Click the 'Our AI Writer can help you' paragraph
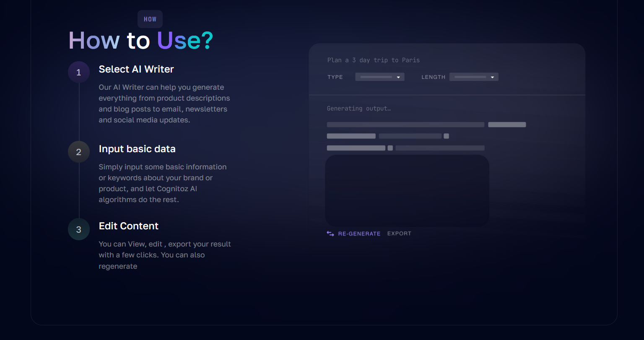This screenshot has height=340, width=644. pos(164,104)
